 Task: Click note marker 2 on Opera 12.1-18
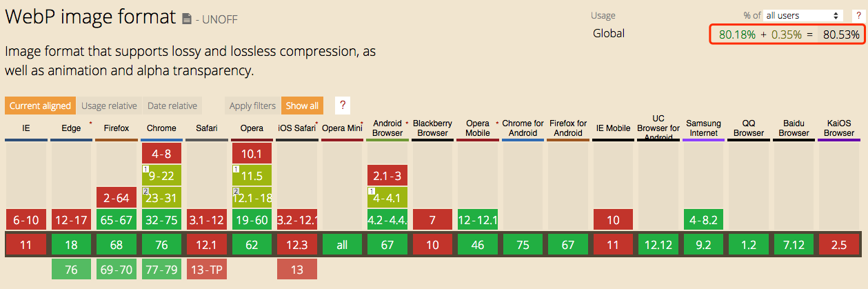click(x=236, y=191)
